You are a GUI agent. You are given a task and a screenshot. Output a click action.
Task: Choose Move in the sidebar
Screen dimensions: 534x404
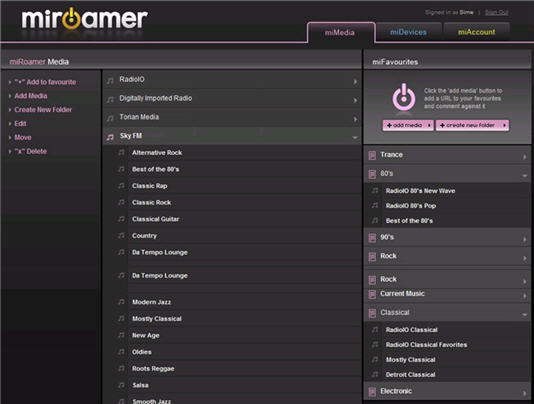click(x=22, y=138)
